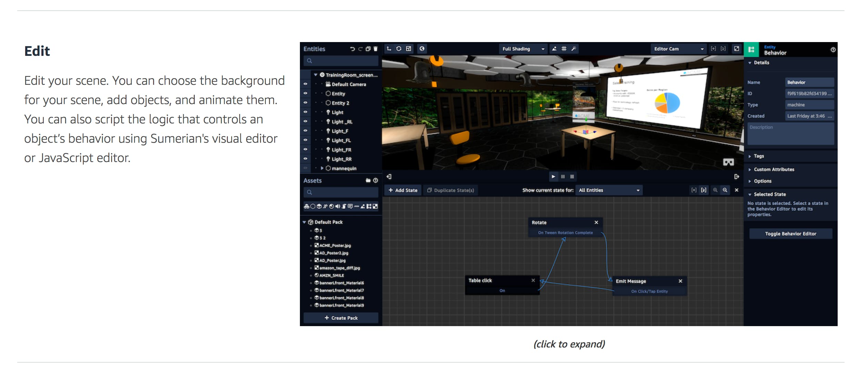Click the Toggle Behavior Editor button
Viewport: 868px width, 373px height.
[x=790, y=234]
